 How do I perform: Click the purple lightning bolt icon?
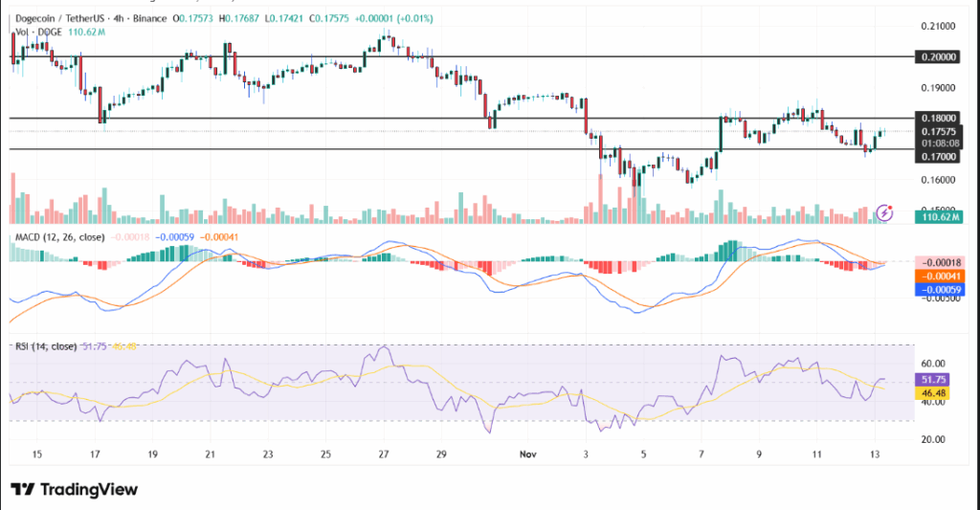tap(886, 211)
